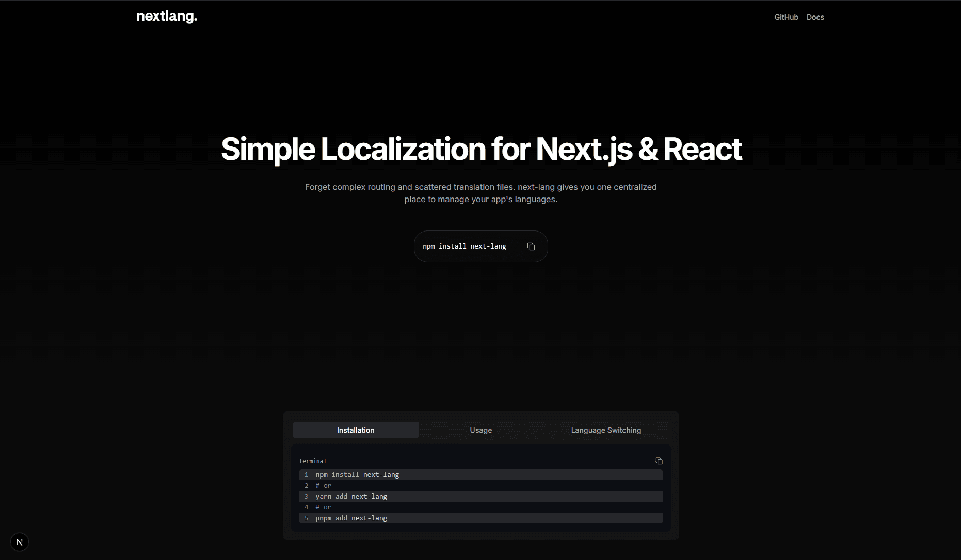Switch to the Usage tab
The width and height of the screenshot is (961, 560).
(480, 430)
